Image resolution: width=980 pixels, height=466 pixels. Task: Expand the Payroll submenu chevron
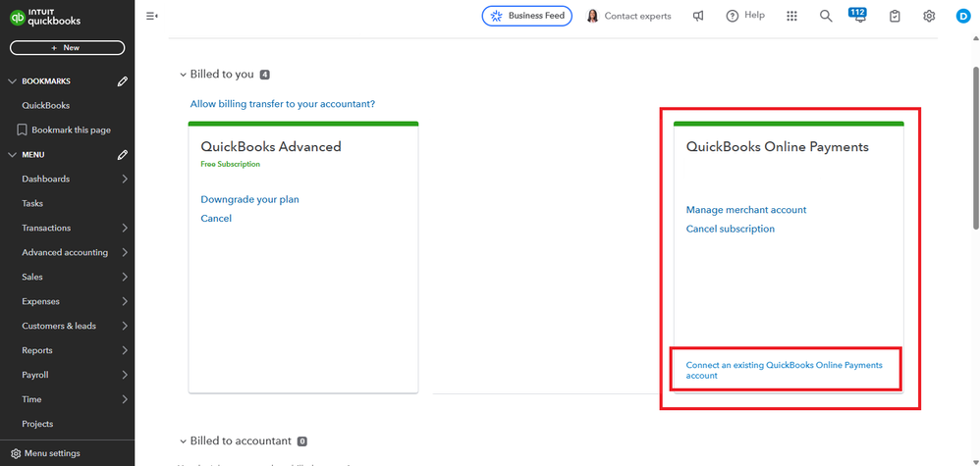pyautogui.click(x=125, y=375)
